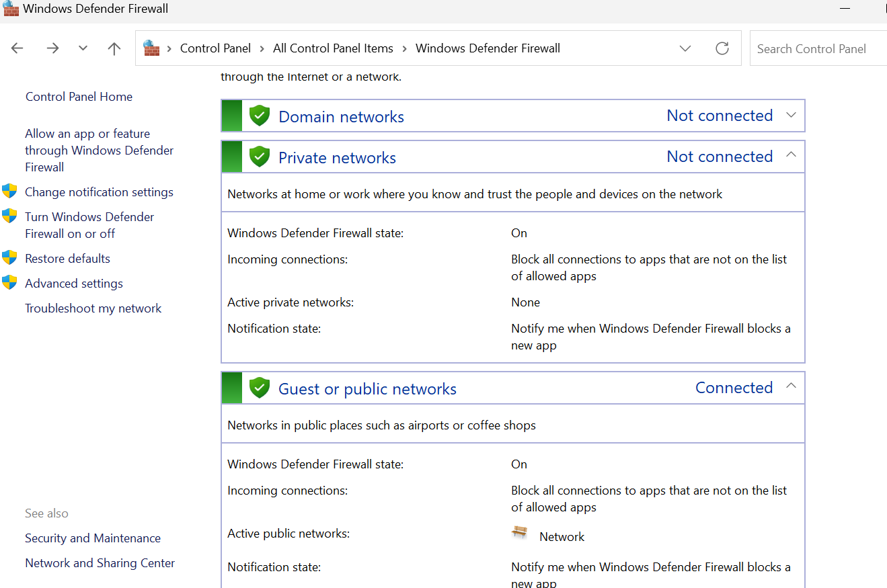887x588 pixels.
Task: Click the firewall icon in address bar
Action: (x=151, y=48)
